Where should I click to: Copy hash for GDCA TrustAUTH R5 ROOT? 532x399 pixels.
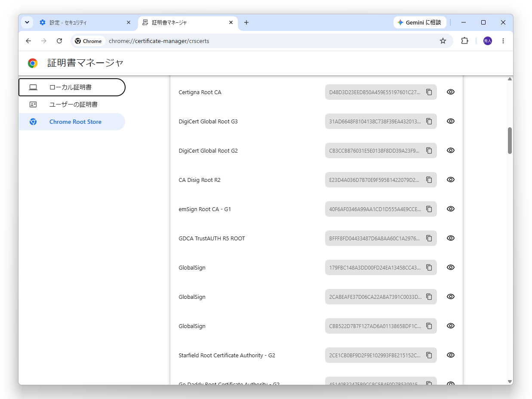click(x=429, y=238)
